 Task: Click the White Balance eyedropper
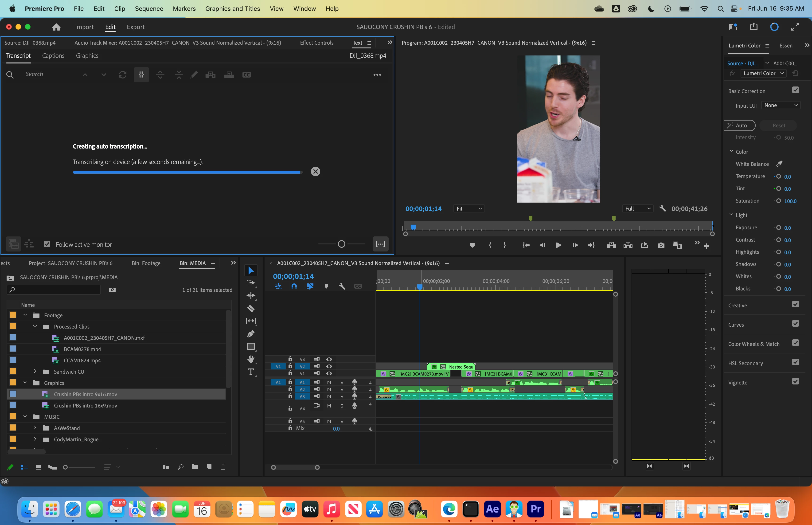tap(779, 164)
